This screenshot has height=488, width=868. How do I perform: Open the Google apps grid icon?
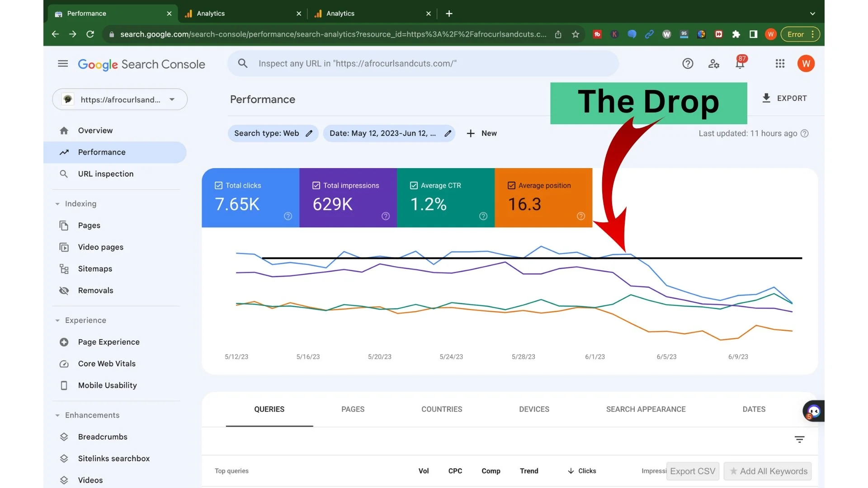click(x=780, y=64)
